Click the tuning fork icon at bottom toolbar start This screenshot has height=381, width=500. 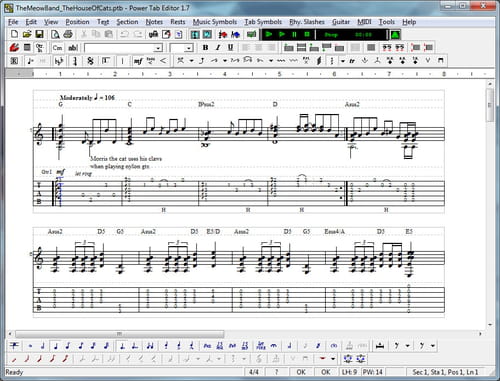pos(14,346)
